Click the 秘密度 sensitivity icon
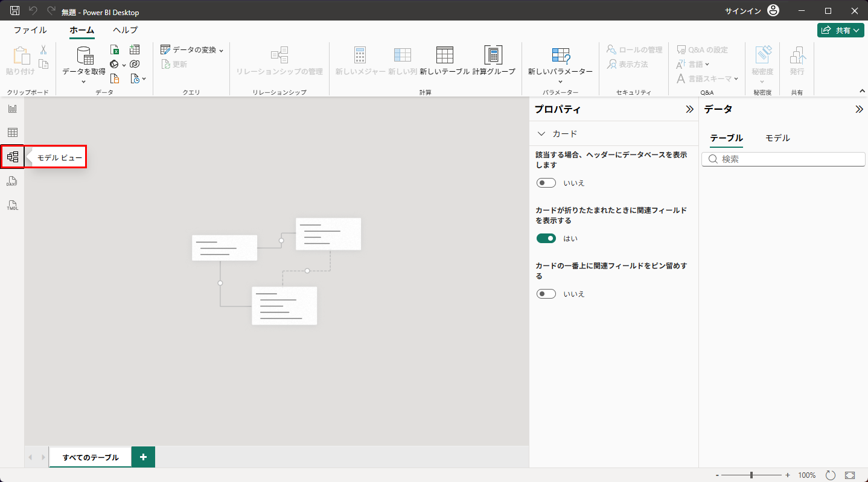Viewport: 868px width, 482px height. [x=762, y=55]
